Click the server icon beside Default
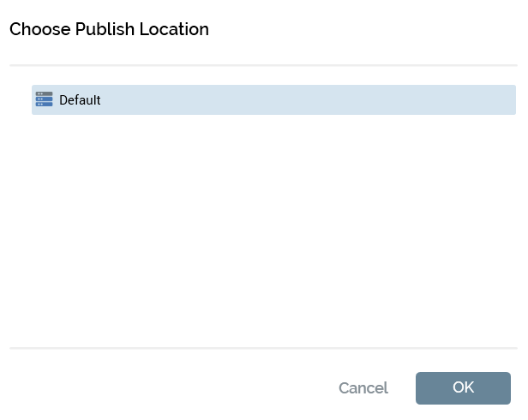 tap(44, 99)
